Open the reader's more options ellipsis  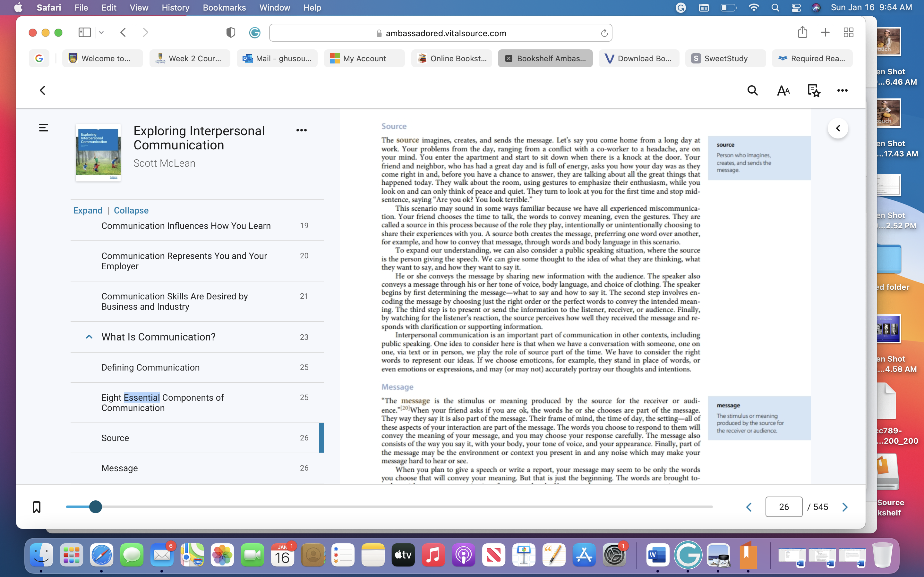point(842,90)
